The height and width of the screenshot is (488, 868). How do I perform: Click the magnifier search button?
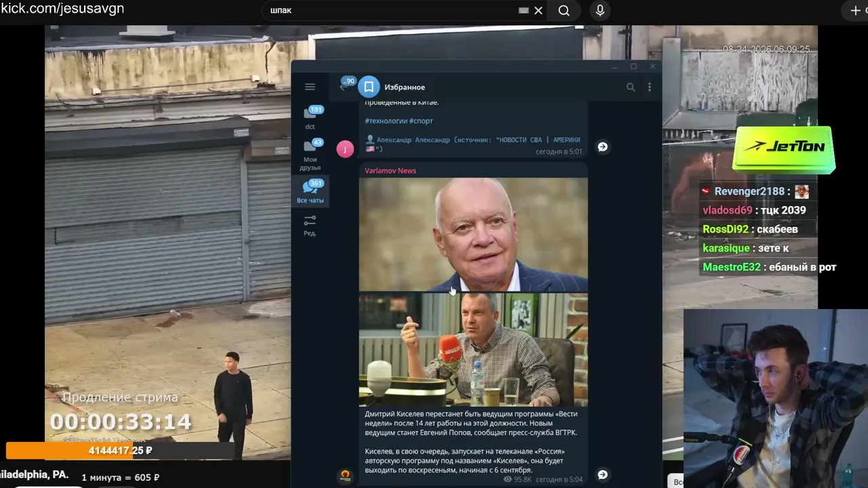point(564,10)
